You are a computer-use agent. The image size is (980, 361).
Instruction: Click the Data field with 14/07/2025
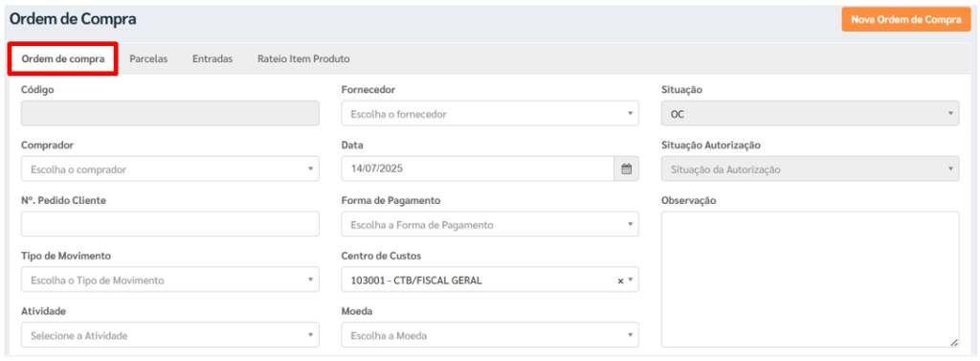[x=478, y=169]
